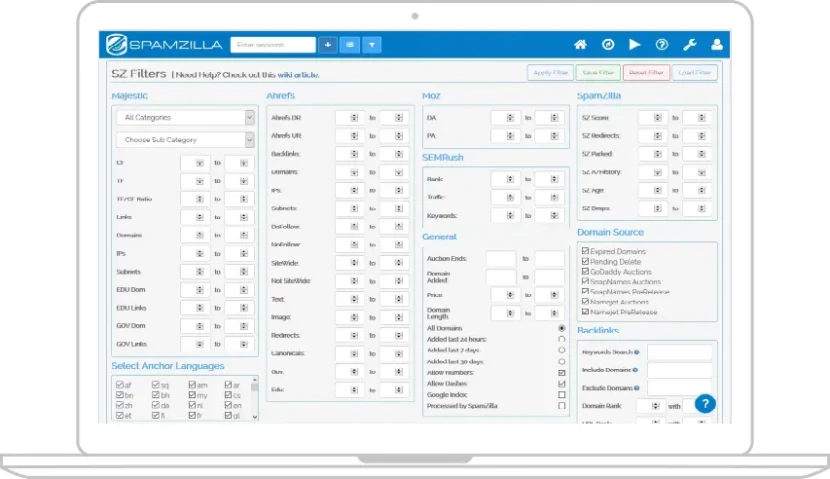Toggle the 'af' anchor language checkbox
The image size is (830, 479).
120,385
